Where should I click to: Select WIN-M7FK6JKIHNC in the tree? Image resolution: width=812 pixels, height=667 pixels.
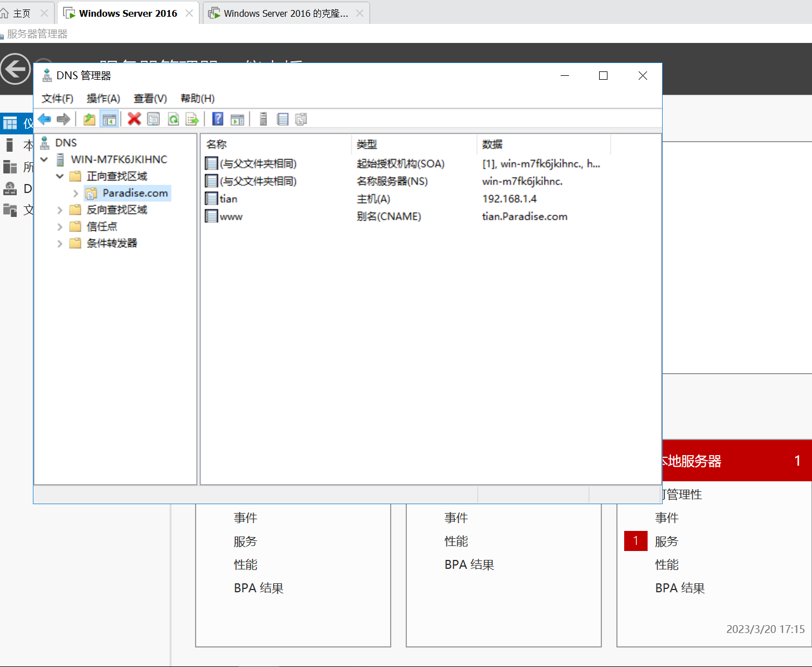119,159
